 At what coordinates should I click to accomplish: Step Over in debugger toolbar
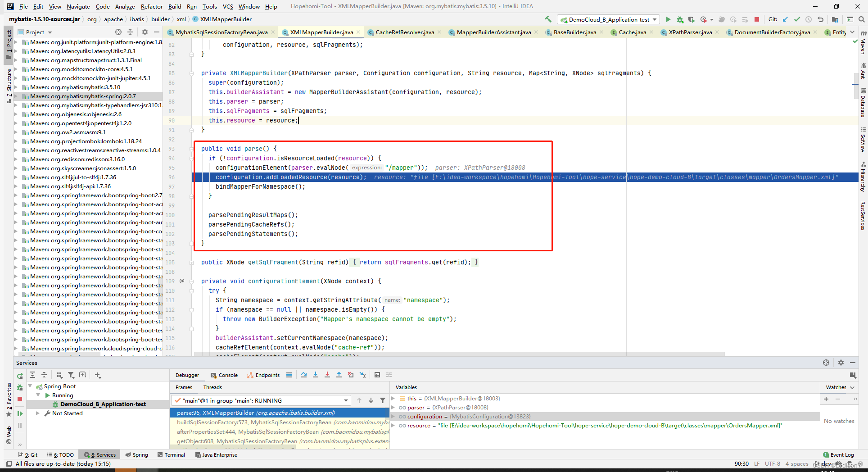(x=304, y=375)
